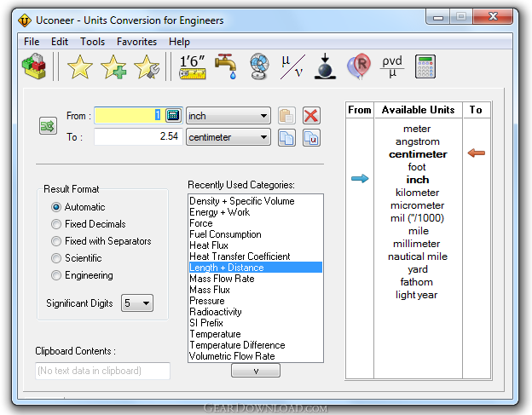Select Pressure category

click(x=256, y=301)
